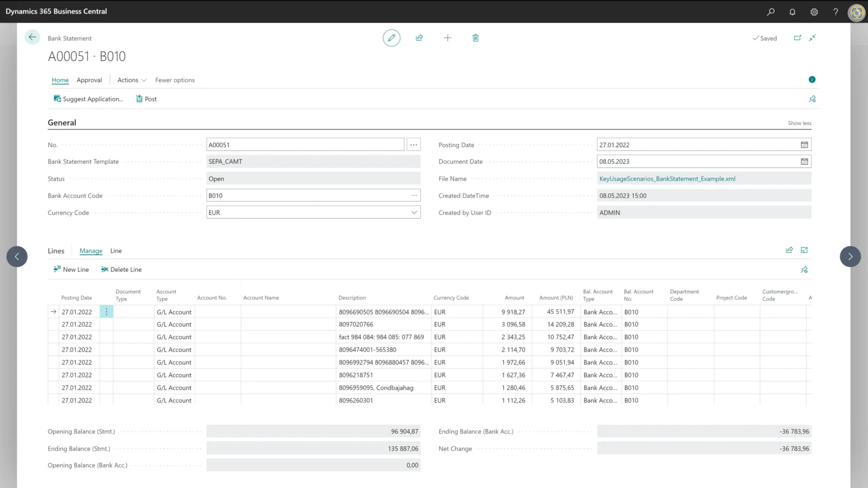This screenshot has width=868, height=488.
Task: Open the Posting Date calendar picker
Action: tap(804, 145)
